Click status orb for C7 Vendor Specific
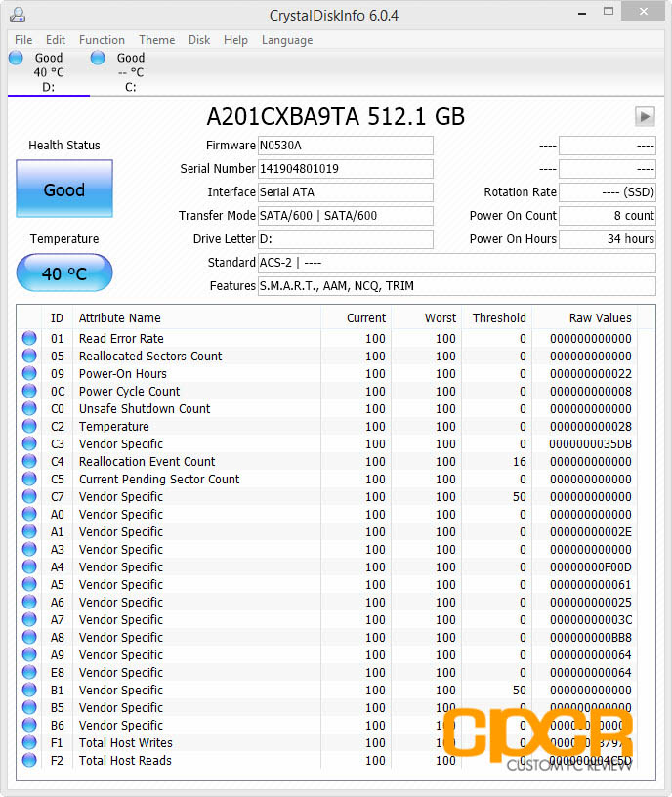672x797 pixels. tap(29, 496)
